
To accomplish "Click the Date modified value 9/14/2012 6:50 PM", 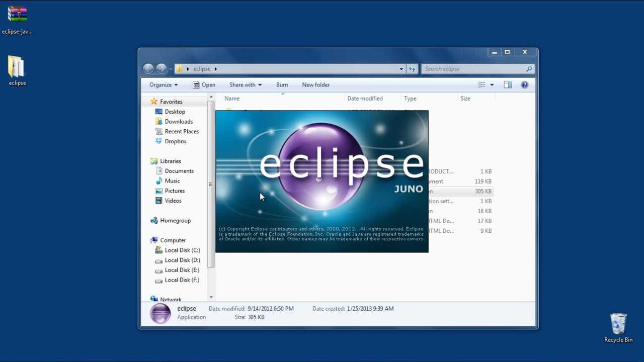I will tap(271, 309).
